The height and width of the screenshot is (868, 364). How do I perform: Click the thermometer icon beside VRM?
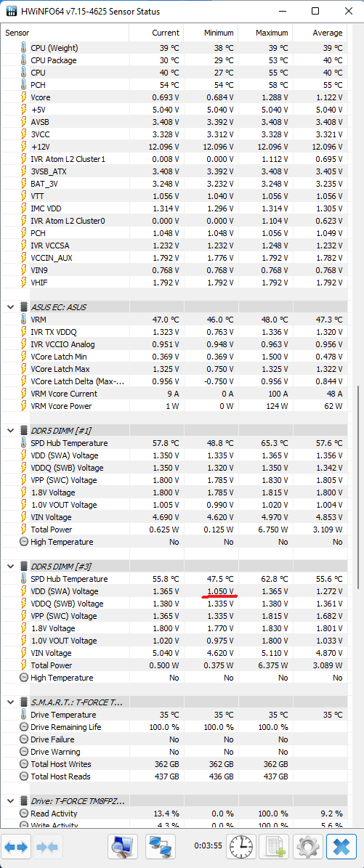[24, 320]
